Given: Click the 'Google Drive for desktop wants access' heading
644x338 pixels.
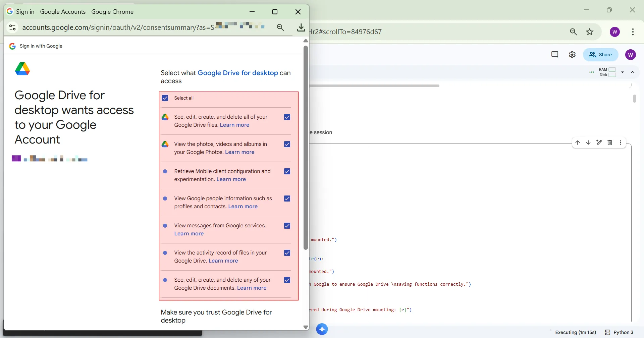Looking at the screenshot, I should [74, 117].
